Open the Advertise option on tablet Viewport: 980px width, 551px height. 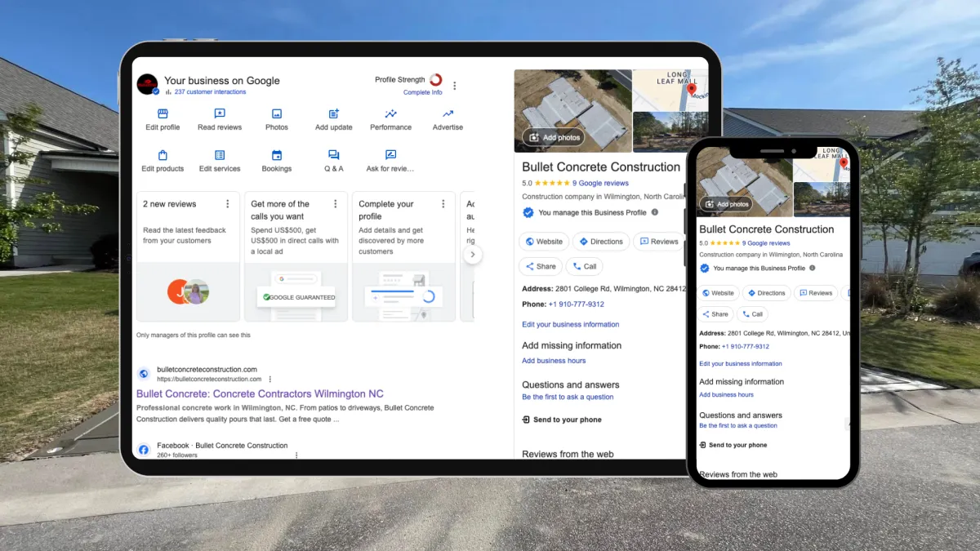pyautogui.click(x=448, y=119)
